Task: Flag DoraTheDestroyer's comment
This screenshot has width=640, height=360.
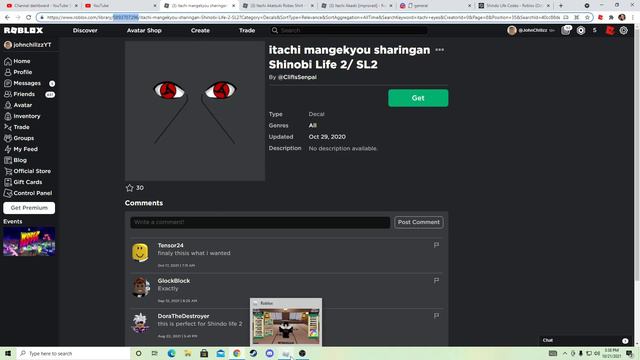Action: pos(436,316)
